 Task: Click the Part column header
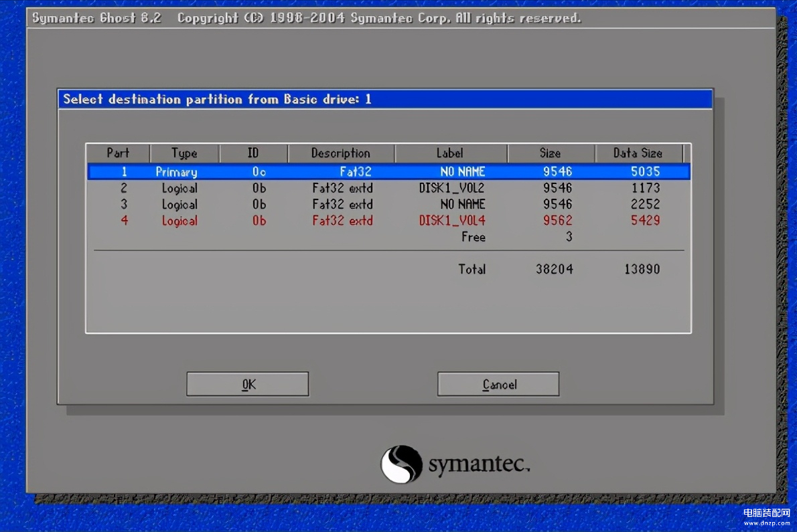point(118,153)
